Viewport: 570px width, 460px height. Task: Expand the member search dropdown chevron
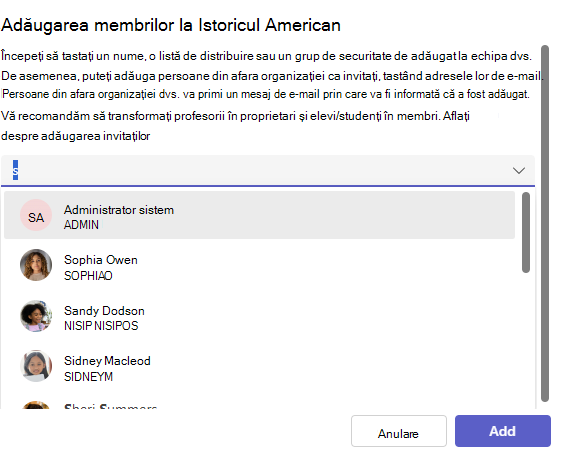pos(518,170)
